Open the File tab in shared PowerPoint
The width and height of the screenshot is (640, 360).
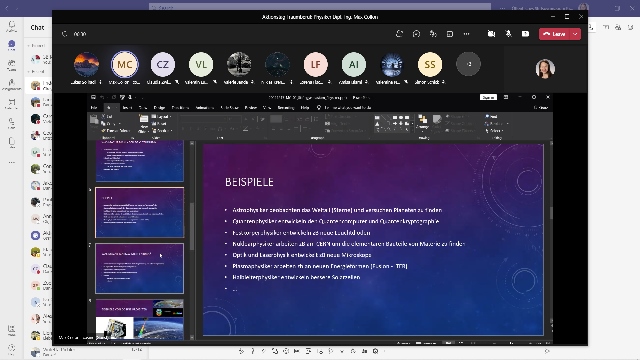click(x=94, y=108)
